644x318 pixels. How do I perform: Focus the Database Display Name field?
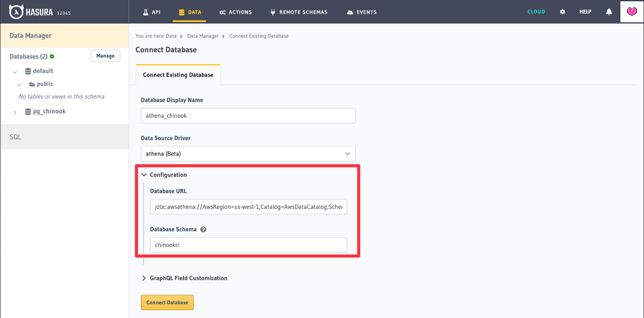click(x=248, y=116)
